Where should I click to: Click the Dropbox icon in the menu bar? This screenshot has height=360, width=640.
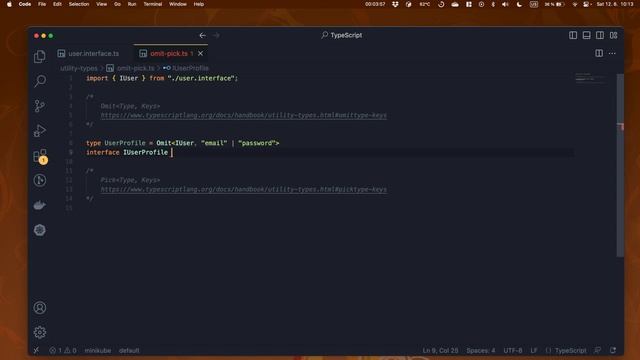(x=395, y=4)
